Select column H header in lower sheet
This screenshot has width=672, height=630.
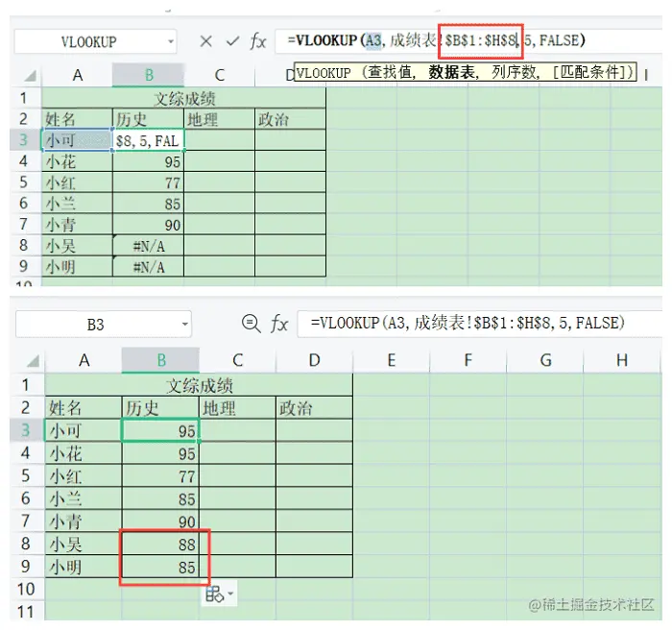pos(622,360)
